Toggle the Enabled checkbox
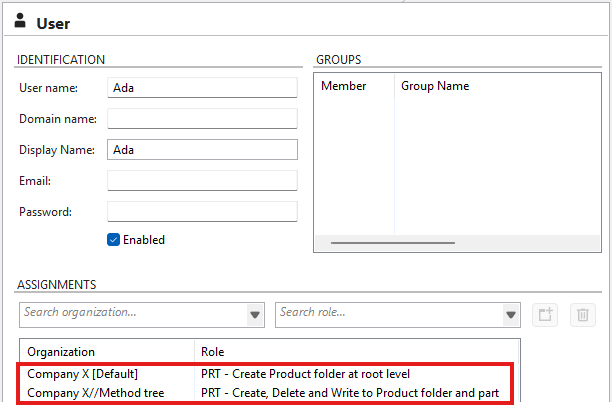The width and height of the screenshot is (612, 405). coord(114,240)
